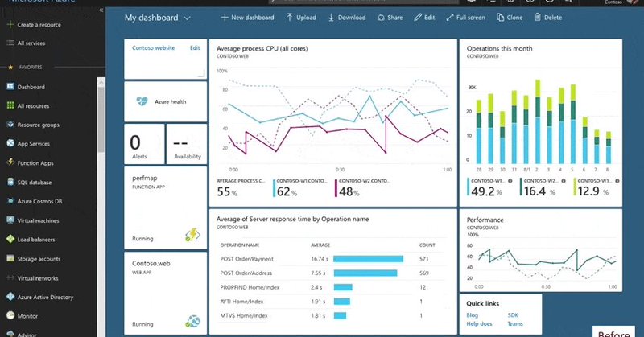Open the App Services icon

click(x=10, y=143)
